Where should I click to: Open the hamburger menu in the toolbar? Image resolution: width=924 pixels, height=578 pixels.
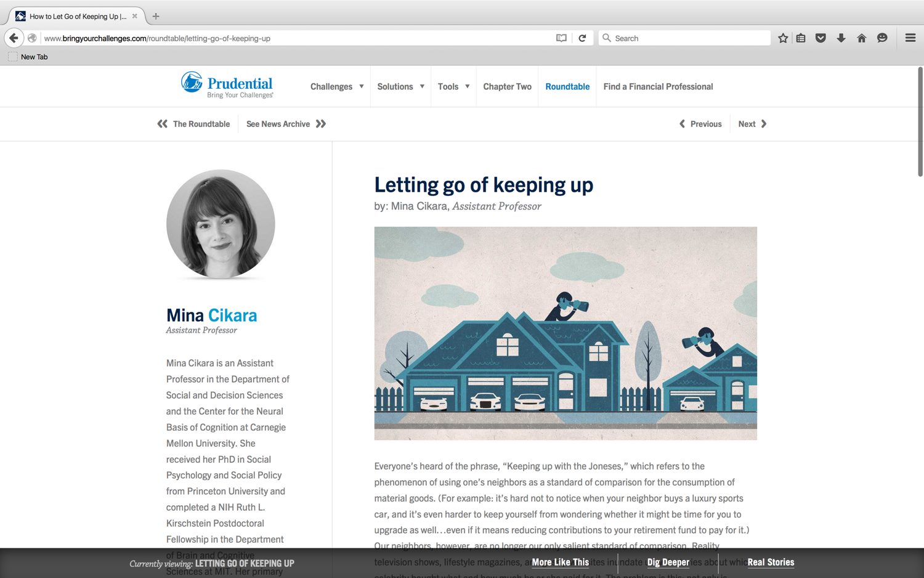[x=910, y=38]
